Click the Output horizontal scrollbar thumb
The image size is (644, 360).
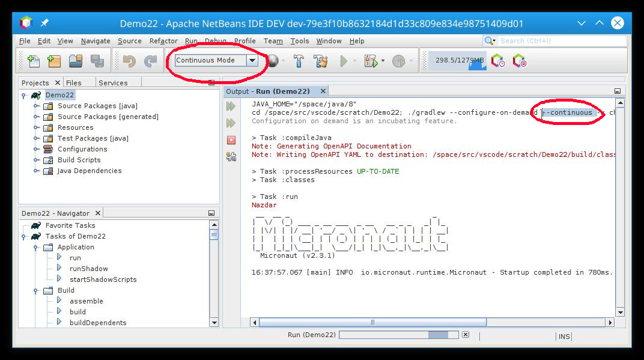click(x=372, y=323)
